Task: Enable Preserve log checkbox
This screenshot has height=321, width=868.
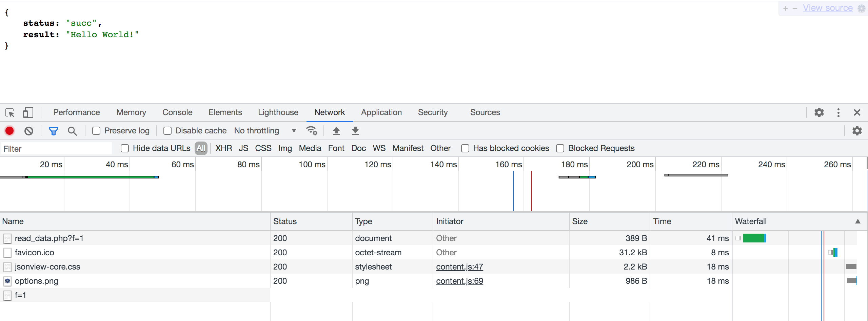Action: coord(96,131)
